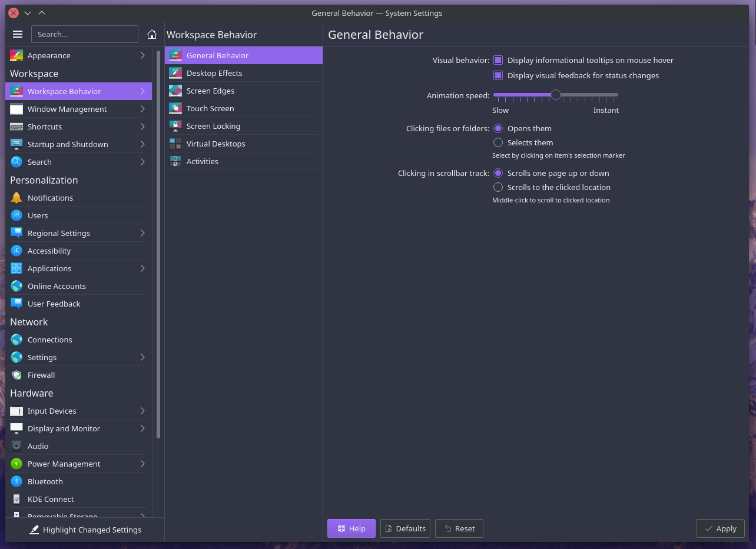Click the Bluetooth icon
The width and height of the screenshot is (756, 549).
[x=16, y=481]
